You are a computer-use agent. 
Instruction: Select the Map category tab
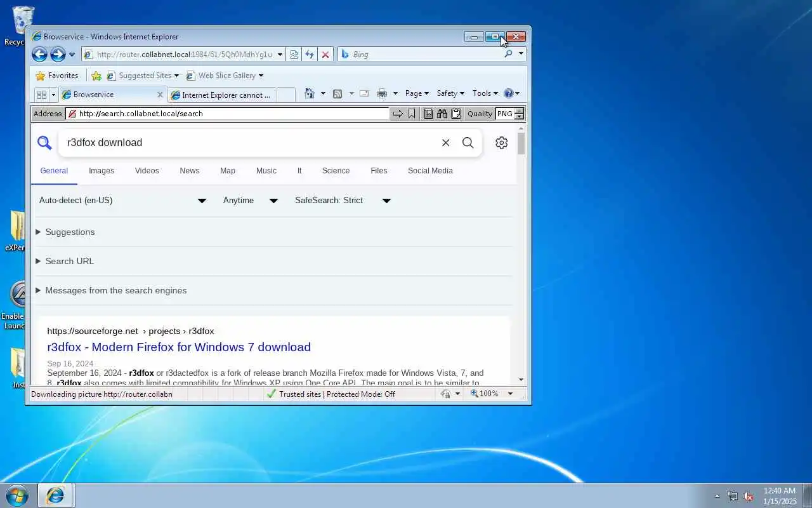228,171
